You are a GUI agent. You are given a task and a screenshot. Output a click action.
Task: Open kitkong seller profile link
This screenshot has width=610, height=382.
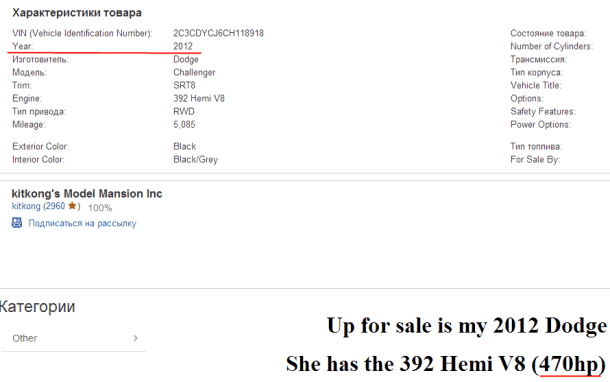point(26,206)
